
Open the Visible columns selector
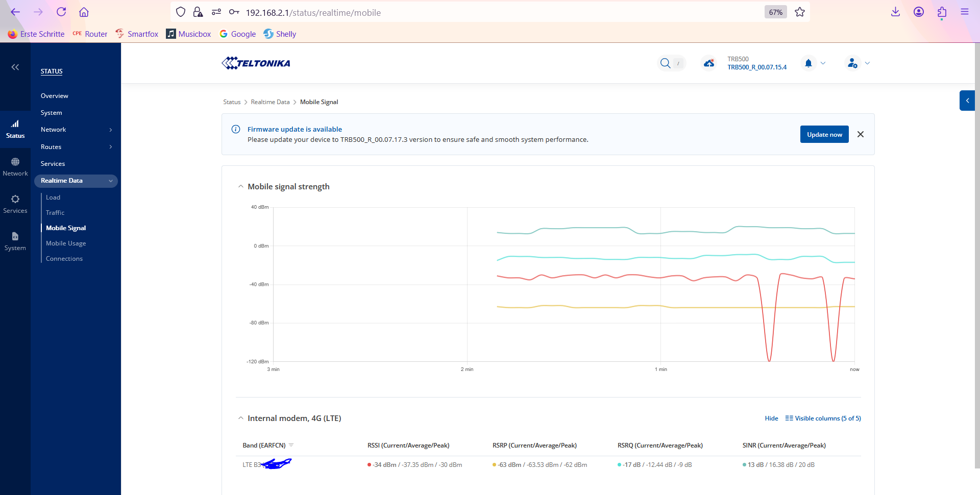point(823,418)
